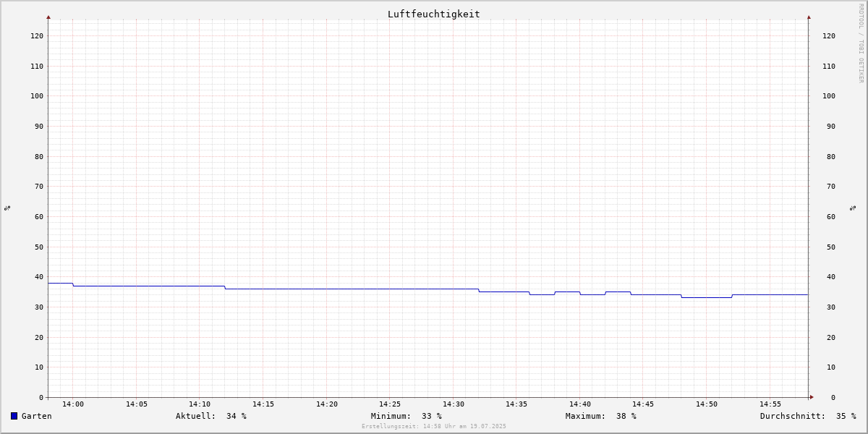Click the Aktuell: 34 % value
Image resolution: width=868 pixels, height=434 pixels.
click(x=211, y=416)
